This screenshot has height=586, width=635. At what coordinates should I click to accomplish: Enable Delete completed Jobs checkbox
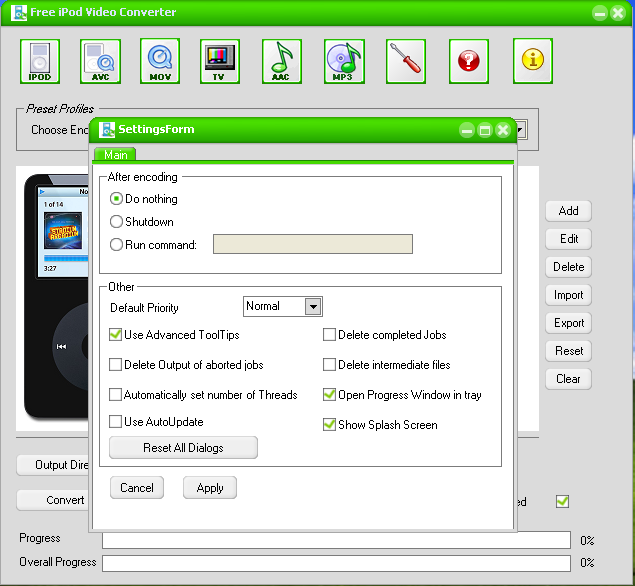click(x=329, y=335)
